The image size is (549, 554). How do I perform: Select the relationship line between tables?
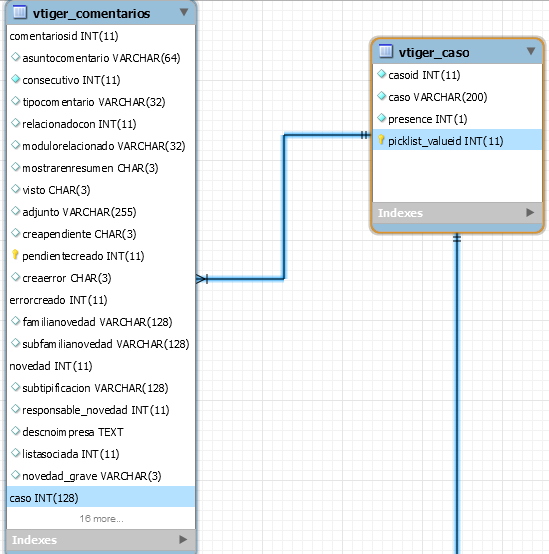[x=284, y=207]
